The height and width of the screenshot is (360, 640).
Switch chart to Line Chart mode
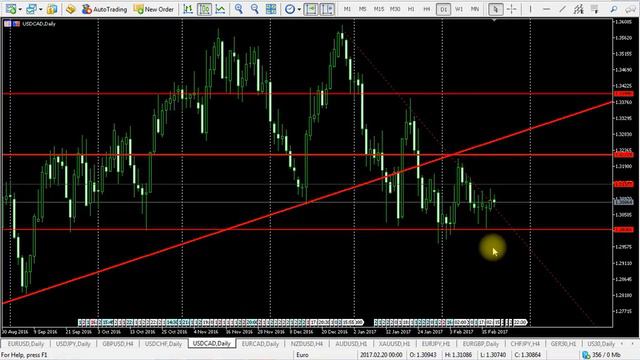pos(220,9)
